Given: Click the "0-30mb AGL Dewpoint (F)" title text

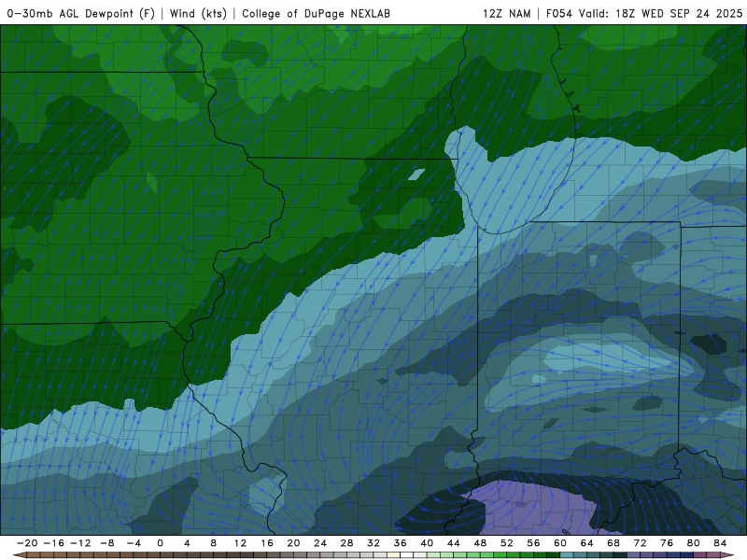Looking at the screenshot, I should 81,13.
